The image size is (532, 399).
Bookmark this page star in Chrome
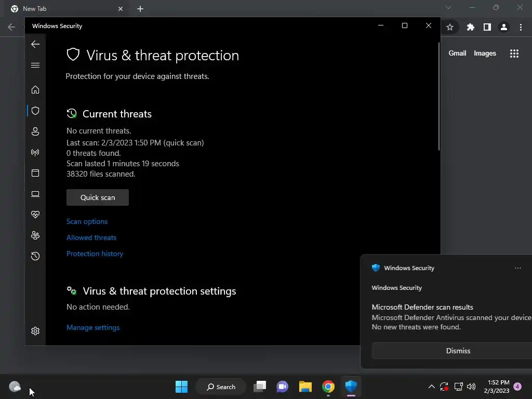tap(450, 27)
